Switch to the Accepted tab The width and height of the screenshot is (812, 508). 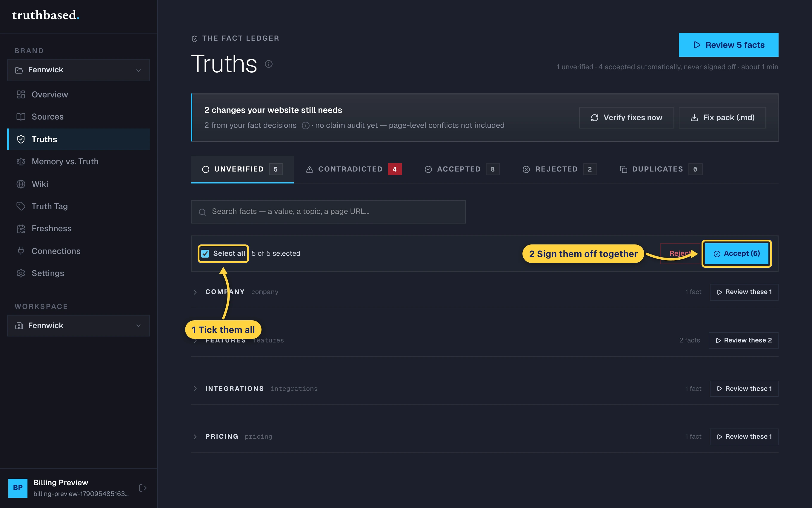[x=462, y=169]
